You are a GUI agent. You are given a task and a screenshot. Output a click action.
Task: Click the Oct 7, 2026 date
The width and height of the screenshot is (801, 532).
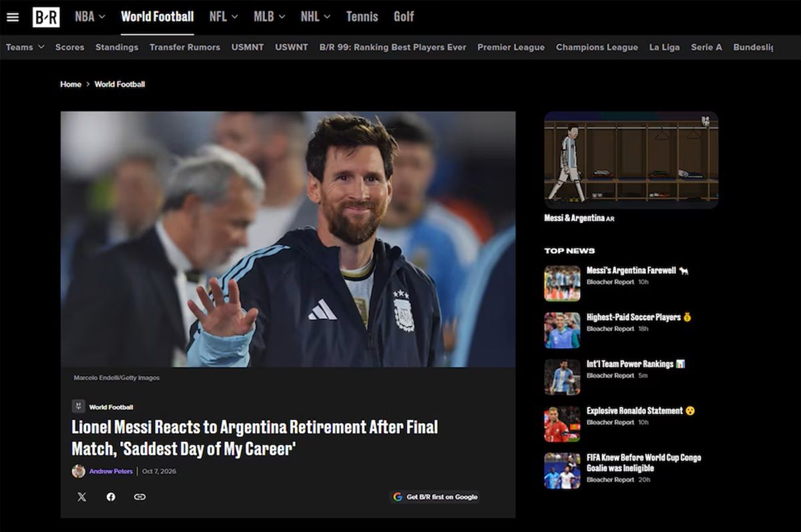[x=159, y=471]
